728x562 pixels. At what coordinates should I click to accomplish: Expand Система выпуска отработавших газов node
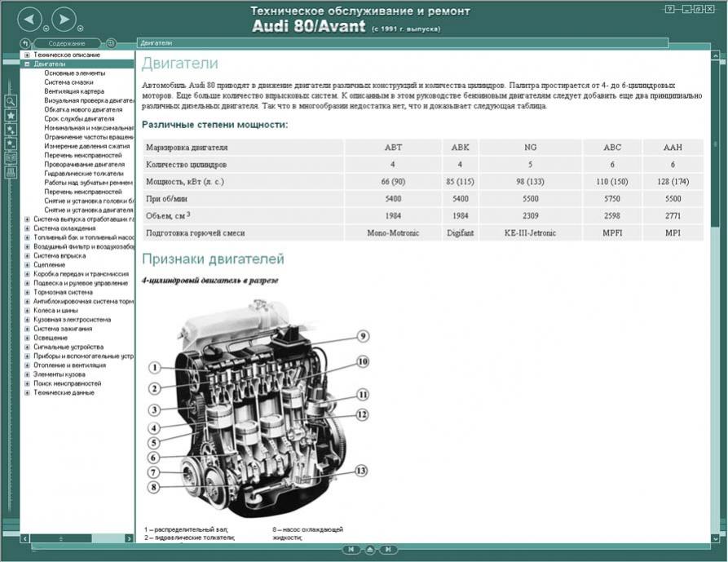tap(27, 219)
